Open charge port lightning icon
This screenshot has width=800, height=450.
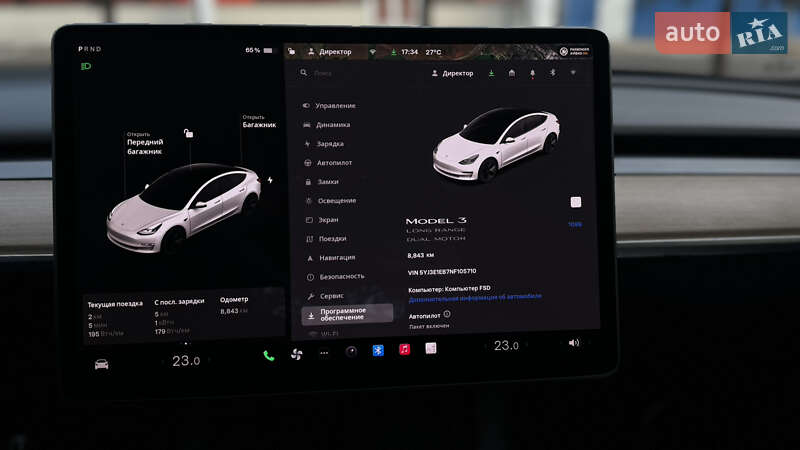(270, 180)
